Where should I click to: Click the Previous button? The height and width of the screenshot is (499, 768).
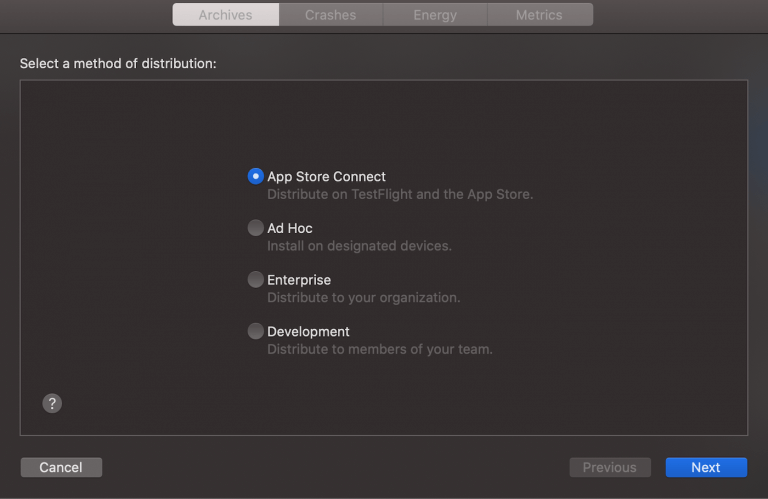610,467
